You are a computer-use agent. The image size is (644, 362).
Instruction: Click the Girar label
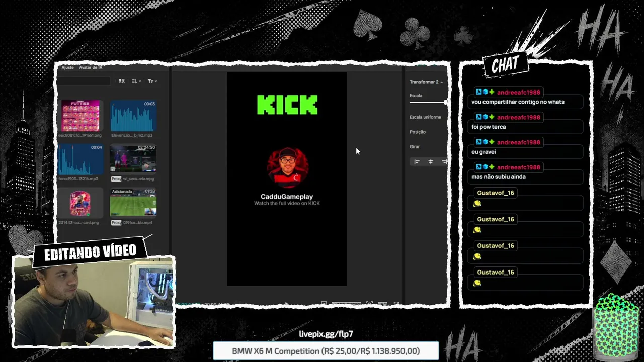(x=415, y=147)
